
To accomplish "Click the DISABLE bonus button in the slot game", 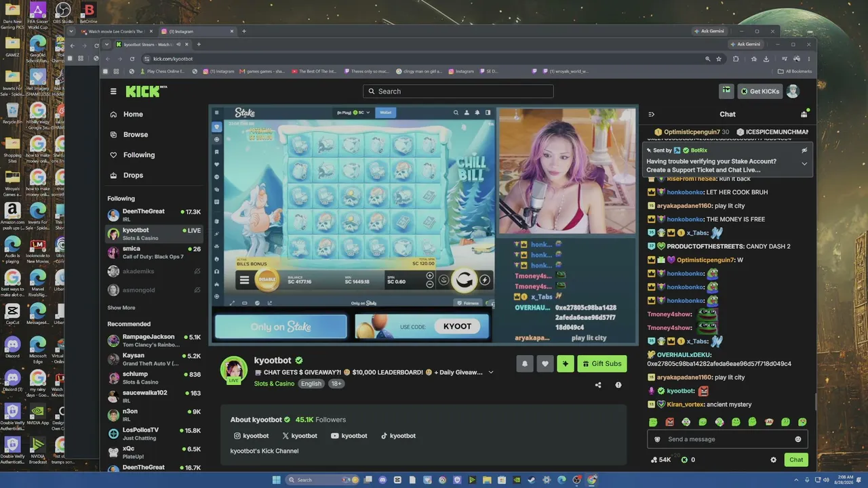I will (x=267, y=280).
